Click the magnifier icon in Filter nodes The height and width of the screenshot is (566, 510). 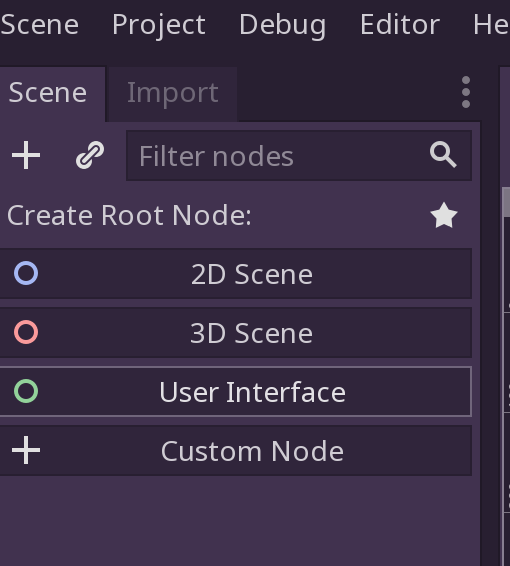click(x=443, y=155)
